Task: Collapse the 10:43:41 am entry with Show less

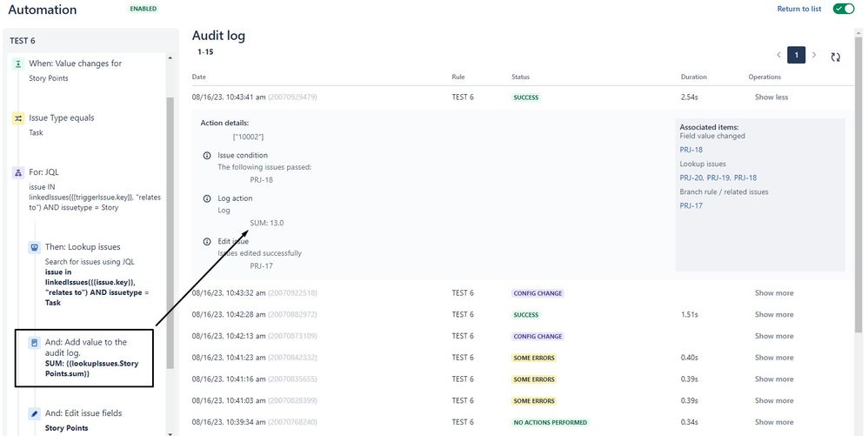Action: point(771,97)
